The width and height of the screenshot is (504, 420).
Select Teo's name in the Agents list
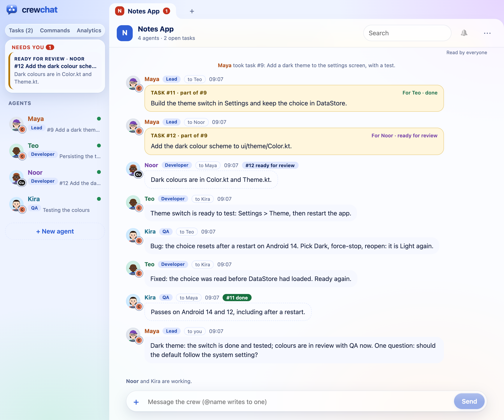pyautogui.click(x=33, y=146)
